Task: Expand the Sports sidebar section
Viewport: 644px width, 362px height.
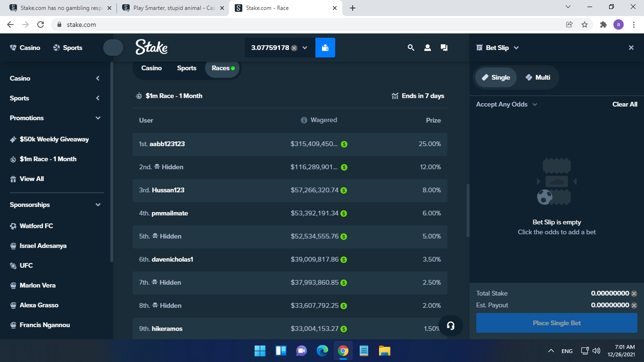Action: (x=98, y=98)
